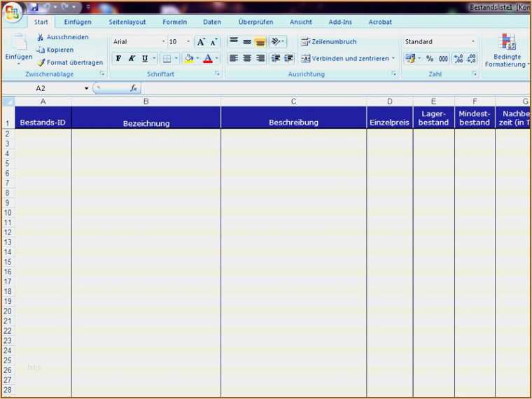This screenshot has height=399, width=532.
Task: Switch to the Formeln ribbon tab
Action: pos(174,22)
